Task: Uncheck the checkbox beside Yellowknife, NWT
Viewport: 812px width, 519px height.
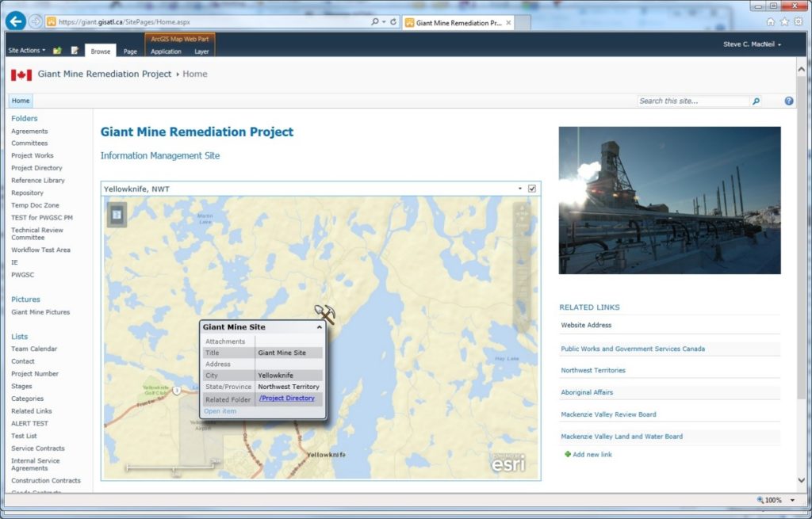Action: tap(531, 188)
